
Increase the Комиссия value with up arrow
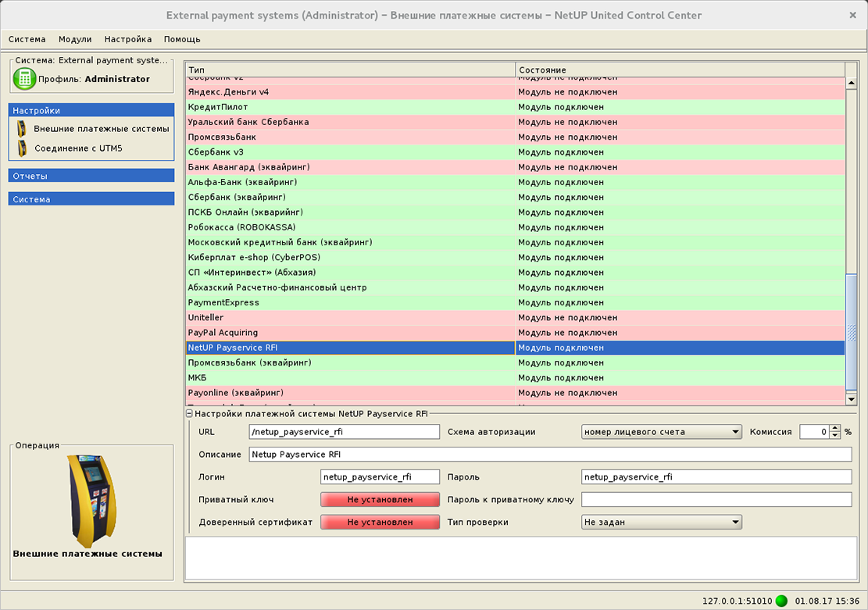pos(834,429)
